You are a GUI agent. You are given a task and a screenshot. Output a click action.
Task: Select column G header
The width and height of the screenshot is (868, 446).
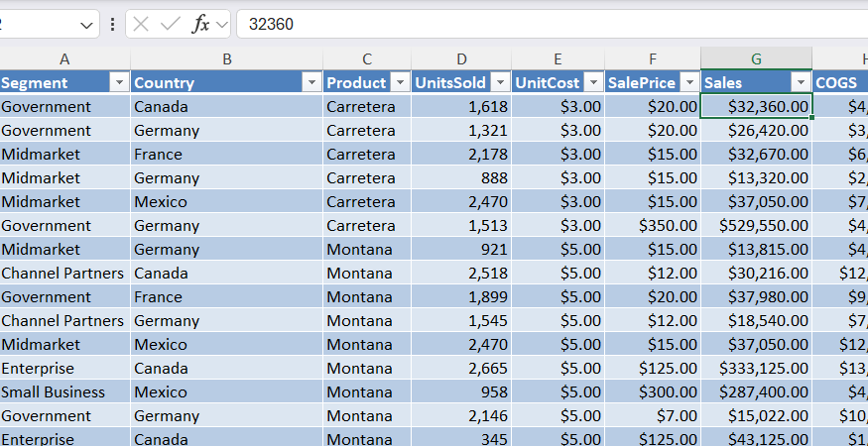click(756, 59)
